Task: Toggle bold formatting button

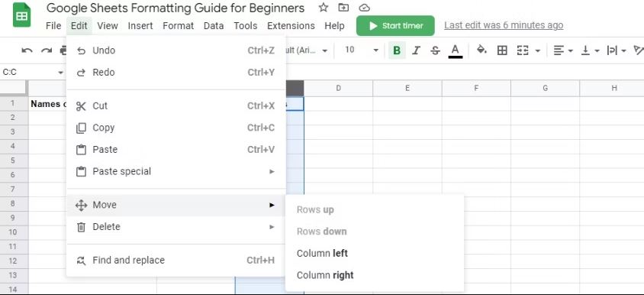Action: click(x=397, y=50)
